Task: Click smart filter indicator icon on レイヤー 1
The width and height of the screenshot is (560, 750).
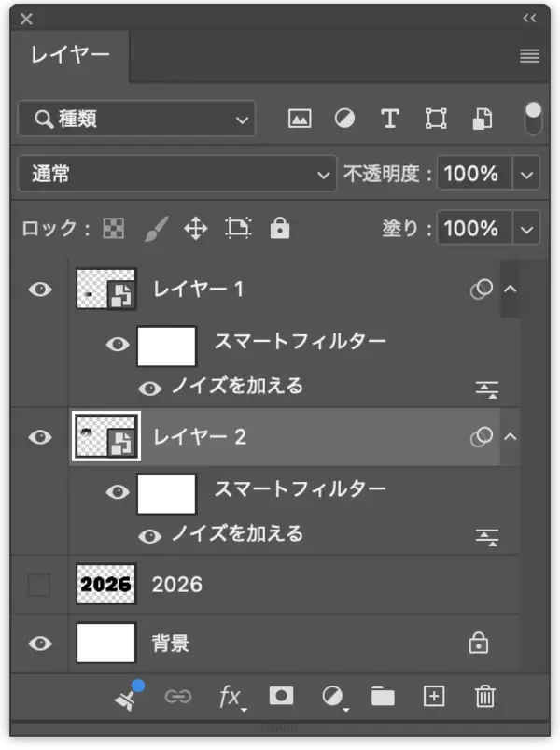Action: point(482,289)
